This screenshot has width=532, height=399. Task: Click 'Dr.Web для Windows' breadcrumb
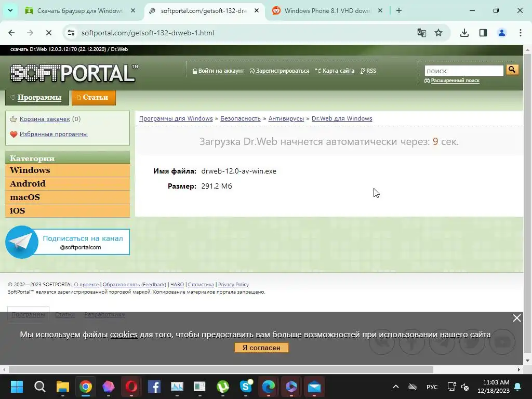coord(342,118)
